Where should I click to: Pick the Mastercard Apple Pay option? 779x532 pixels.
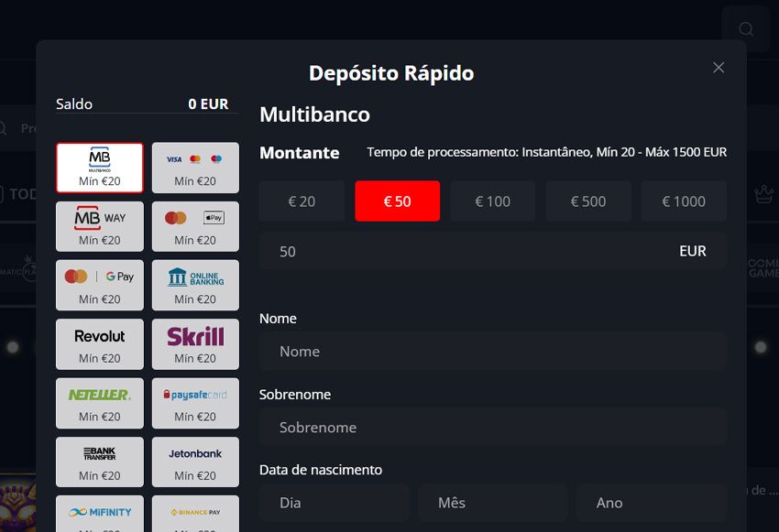click(195, 226)
